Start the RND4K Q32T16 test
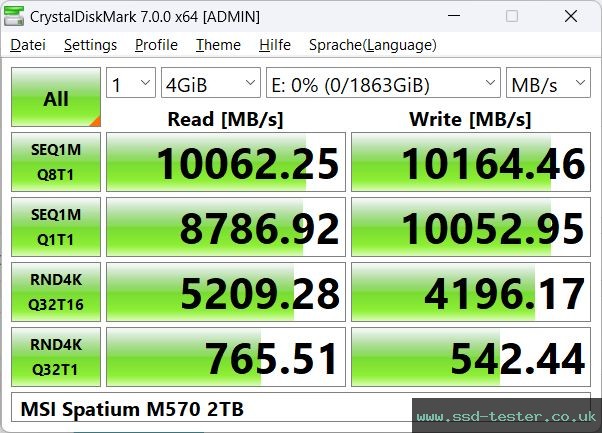 56,292
